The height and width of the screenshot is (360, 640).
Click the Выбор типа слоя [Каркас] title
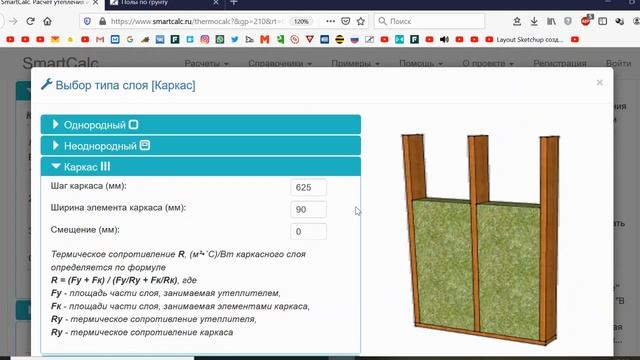click(x=125, y=85)
